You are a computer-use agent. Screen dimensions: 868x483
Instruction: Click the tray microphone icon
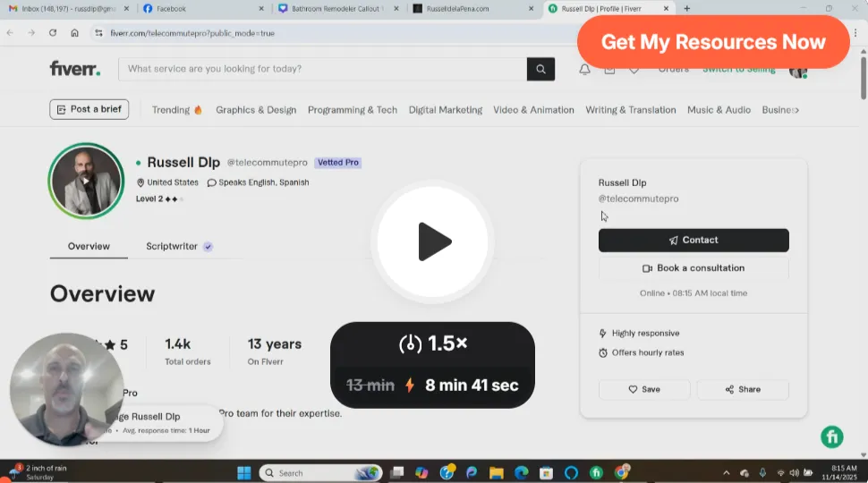(x=762, y=473)
